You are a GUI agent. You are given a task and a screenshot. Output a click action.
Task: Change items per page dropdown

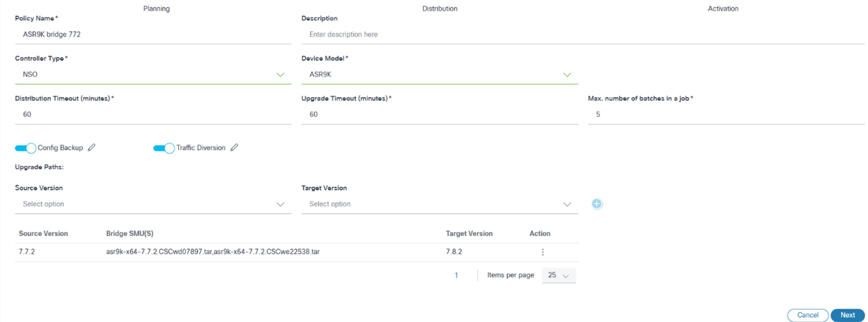click(x=559, y=275)
